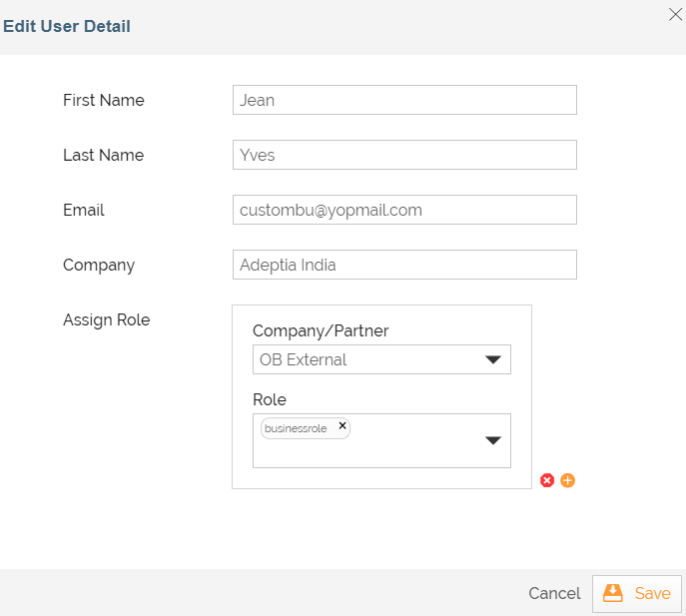Image resolution: width=686 pixels, height=616 pixels.
Task: Click the Email label text
Action: pyautogui.click(x=84, y=210)
